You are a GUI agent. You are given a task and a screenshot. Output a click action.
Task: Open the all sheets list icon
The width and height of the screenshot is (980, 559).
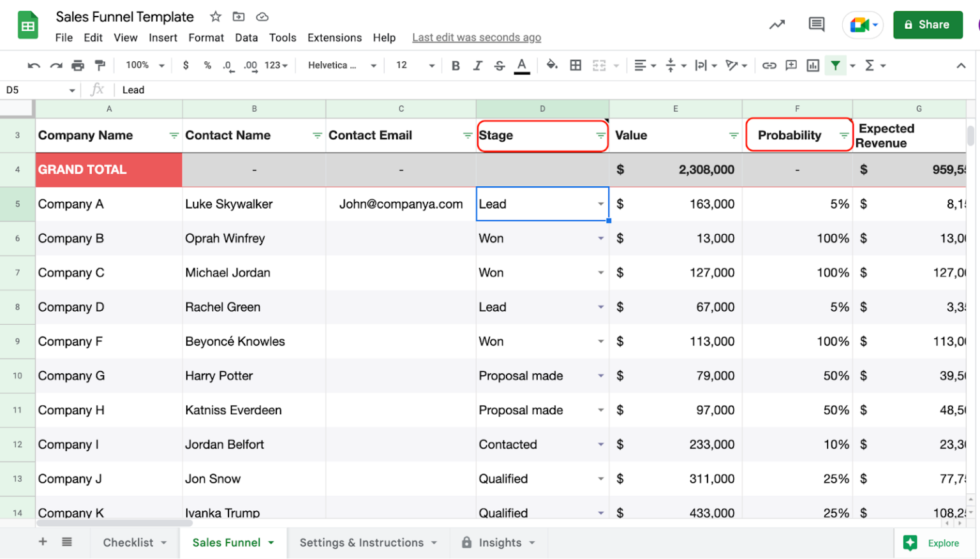[x=66, y=542]
